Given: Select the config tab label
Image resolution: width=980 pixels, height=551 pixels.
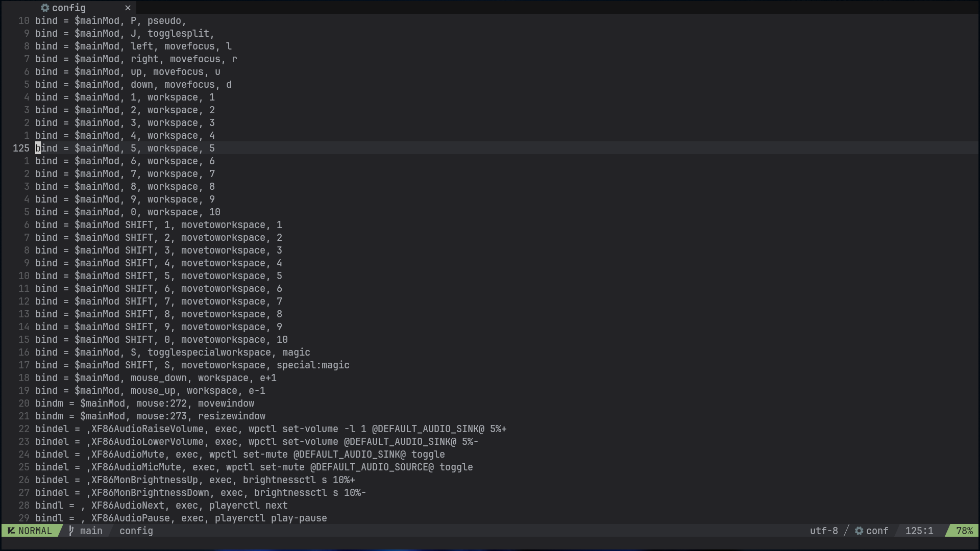Looking at the screenshot, I should point(68,8).
